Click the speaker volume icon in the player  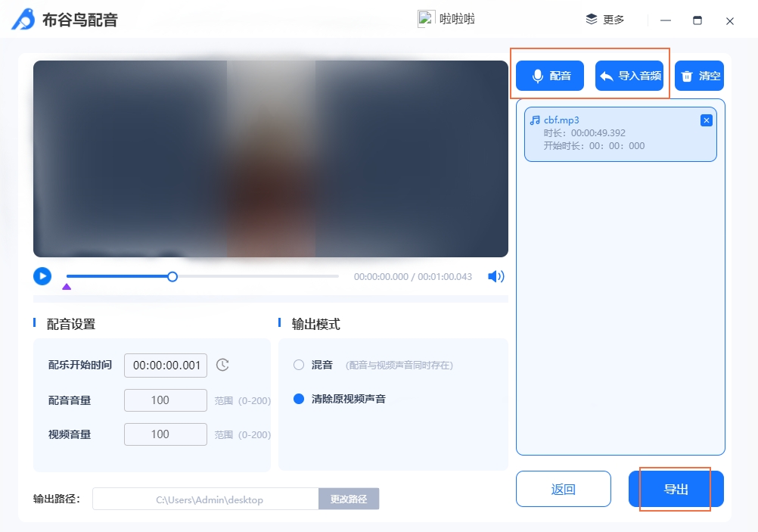click(495, 276)
